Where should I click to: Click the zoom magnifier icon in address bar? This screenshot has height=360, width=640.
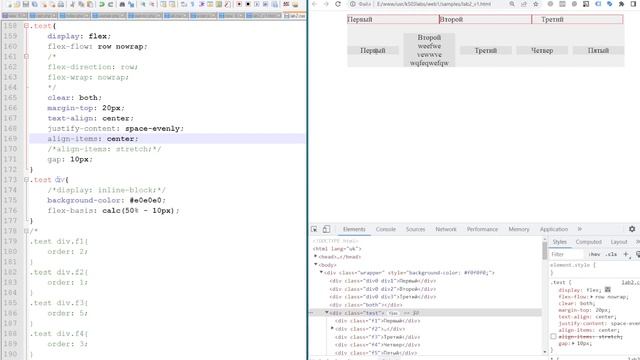(x=512, y=4)
